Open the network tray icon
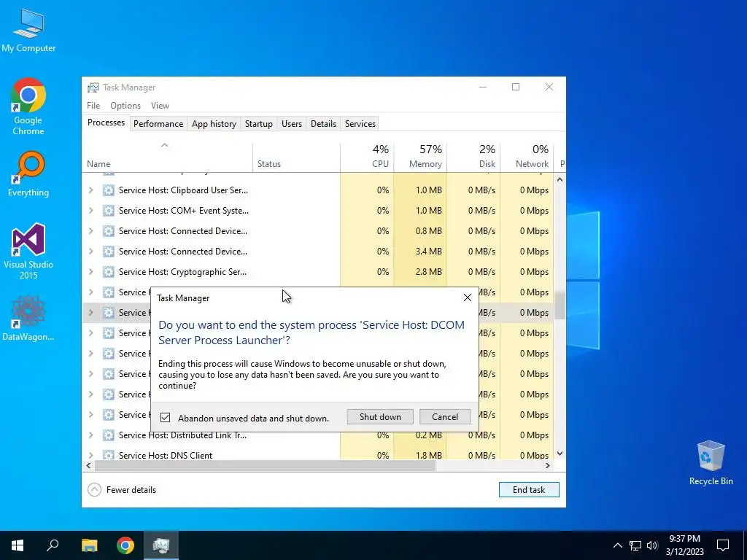The height and width of the screenshot is (560, 747). pyautogui.click(x=635, y=545)
